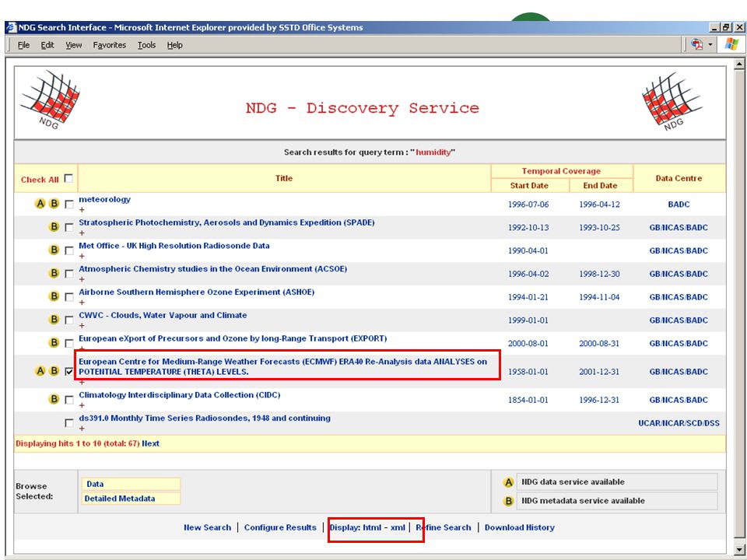Click the A icon beside the ECMWF ERA40 entry

click(x=40, y=371)
